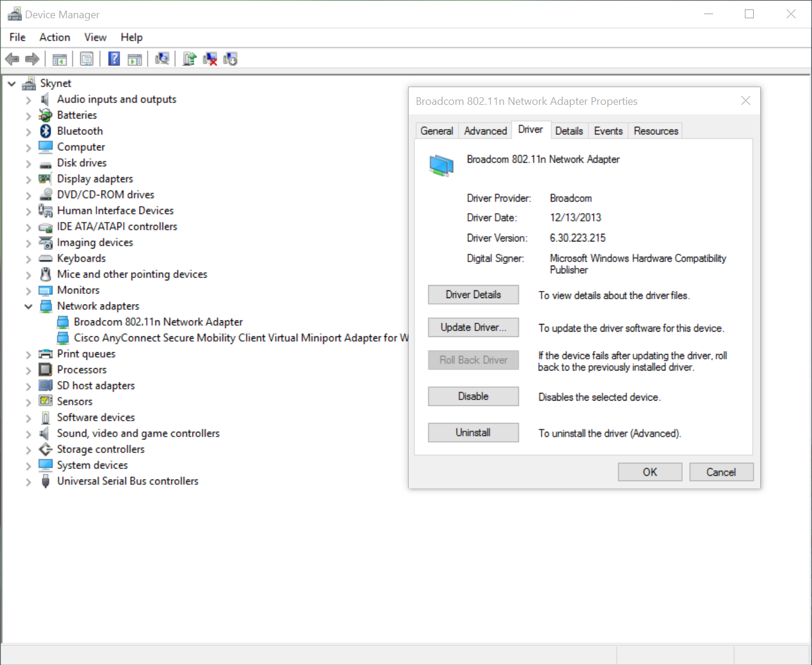The width and height of the screenshot is (812, 665).
Task: Click the large network adapter icon in the dialog
Action: 442,166
